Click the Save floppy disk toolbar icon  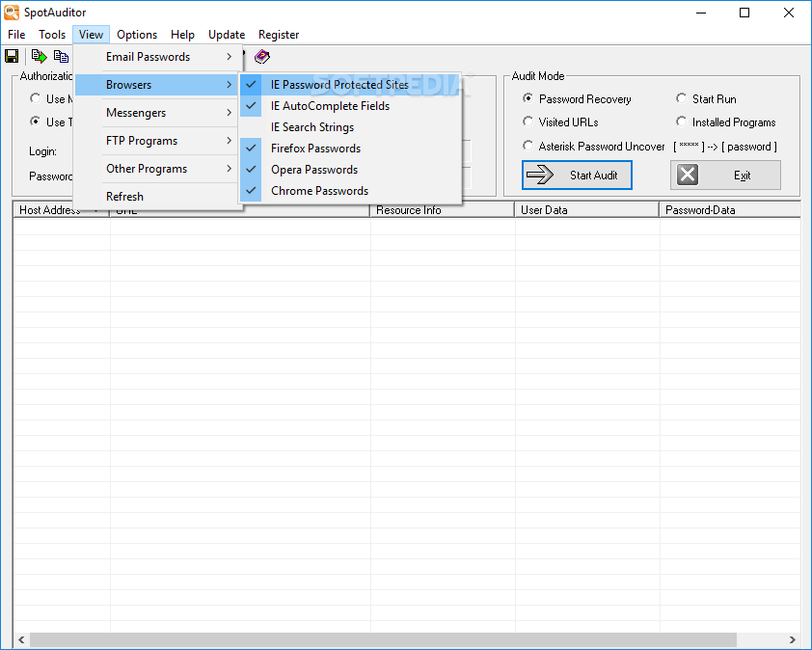click(12, 56)
